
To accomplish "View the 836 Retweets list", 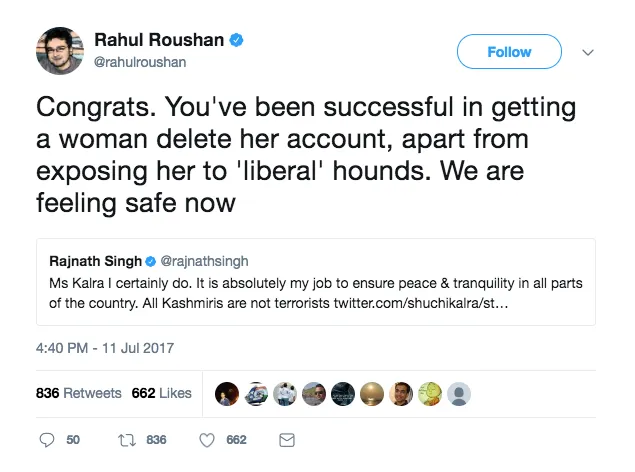I will point(79,393).
